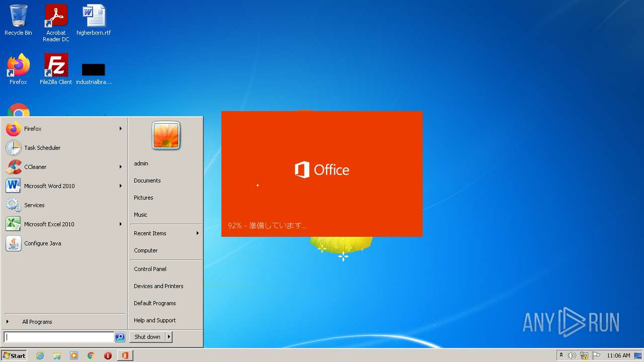Open Windows Explorer folder in taskbar

(x=57, y=355)
